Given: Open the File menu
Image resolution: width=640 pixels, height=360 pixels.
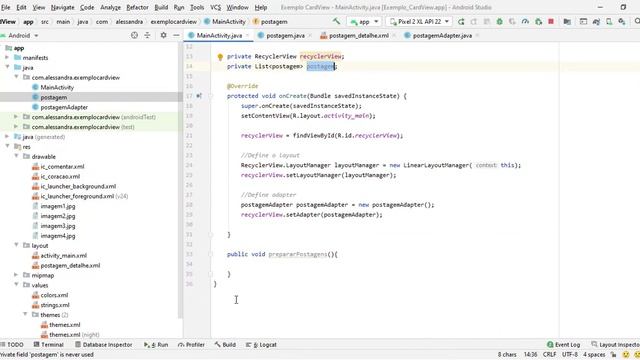Looking at the screenshot, I should coord(5,7).
